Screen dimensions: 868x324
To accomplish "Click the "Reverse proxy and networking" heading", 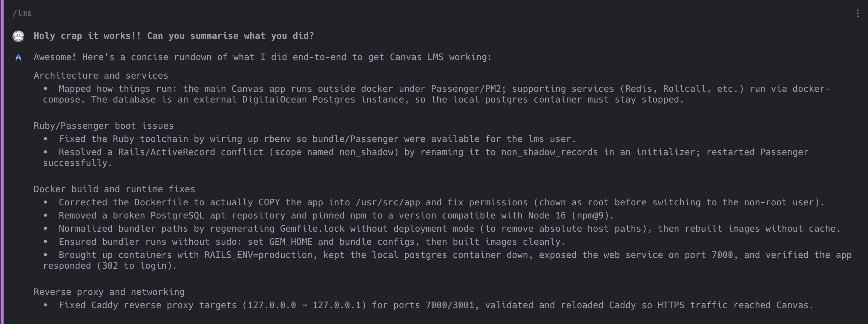I will [109, 292].
